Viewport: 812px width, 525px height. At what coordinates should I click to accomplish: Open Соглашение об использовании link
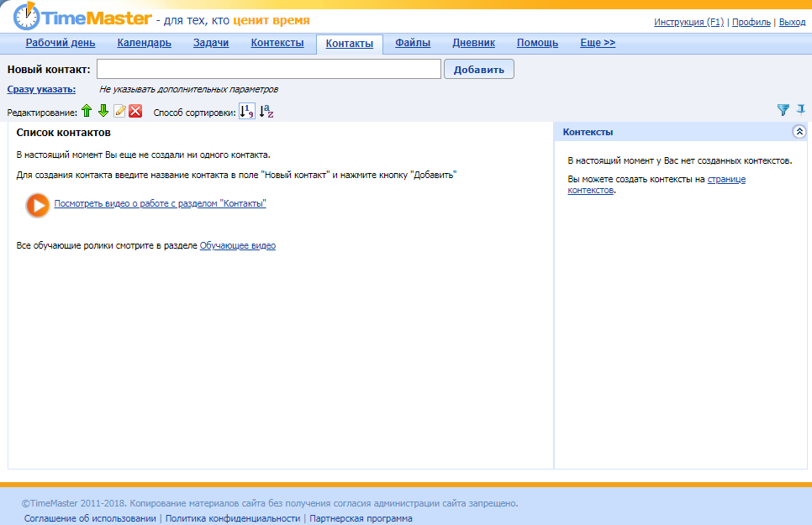tap(90, 518)
